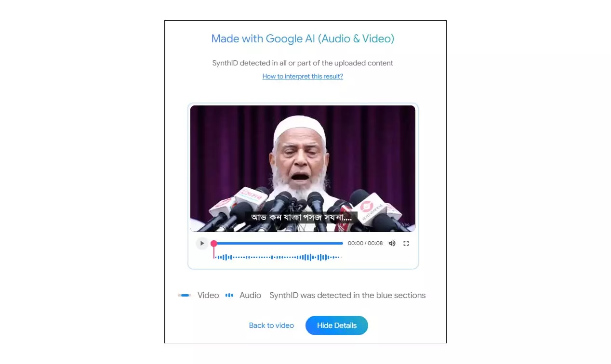Image resolution: width=611 pixels, height=364 pixels.
Task: Click the audio waveform track
Action: [278, 257]
